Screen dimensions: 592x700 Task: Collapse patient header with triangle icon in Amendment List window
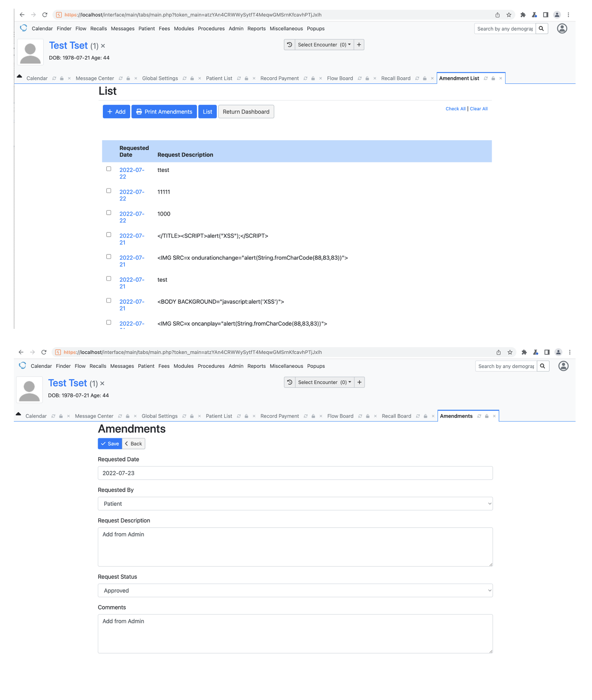19,76
